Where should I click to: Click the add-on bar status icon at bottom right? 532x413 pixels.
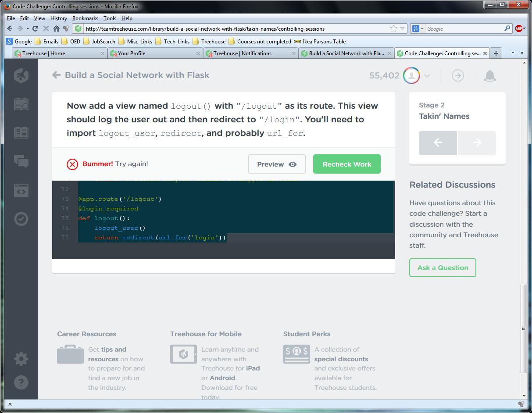coord(521,404)
